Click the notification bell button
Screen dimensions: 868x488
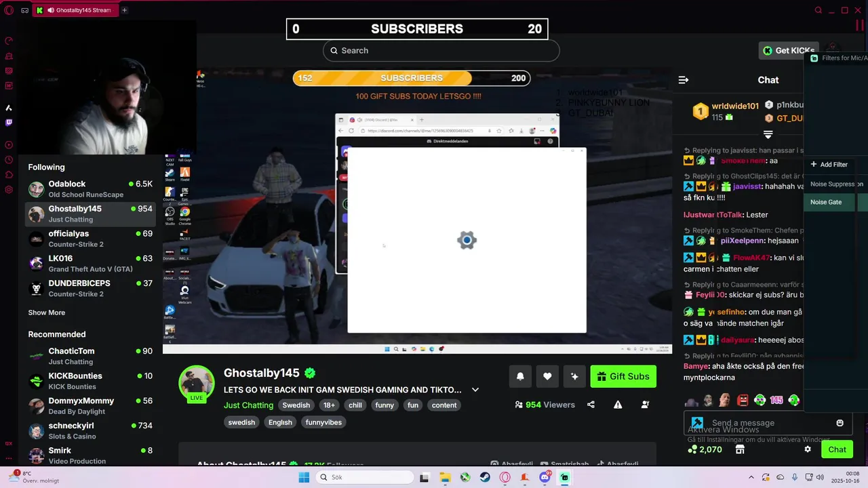pyautogui.click(x=520, y=376)
